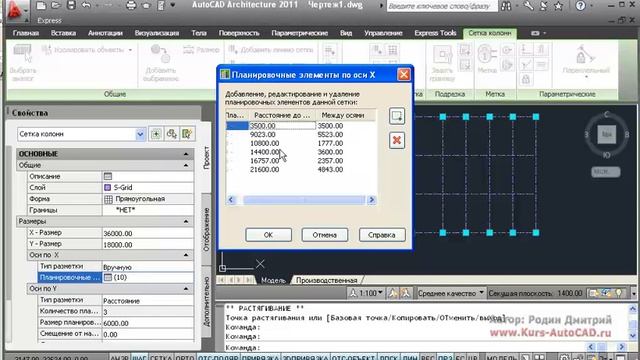
Task: Collapse the Общие properties group
Action: 186,165
